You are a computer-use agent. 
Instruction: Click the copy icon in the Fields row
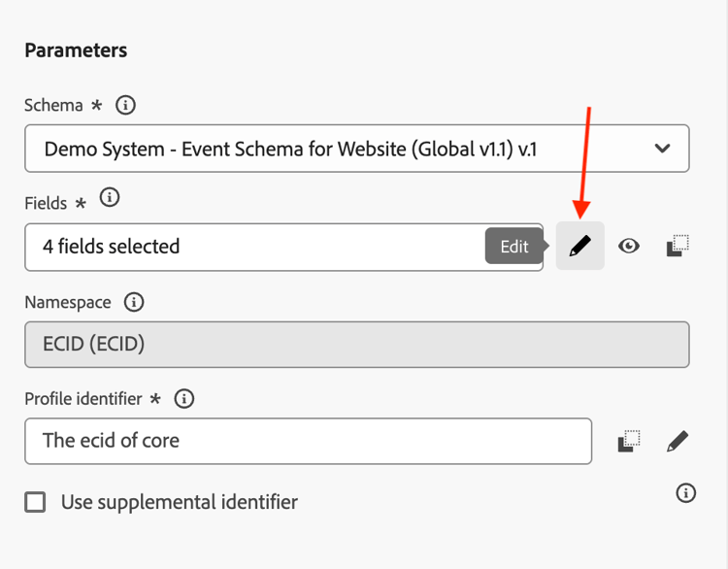[678, 247]
